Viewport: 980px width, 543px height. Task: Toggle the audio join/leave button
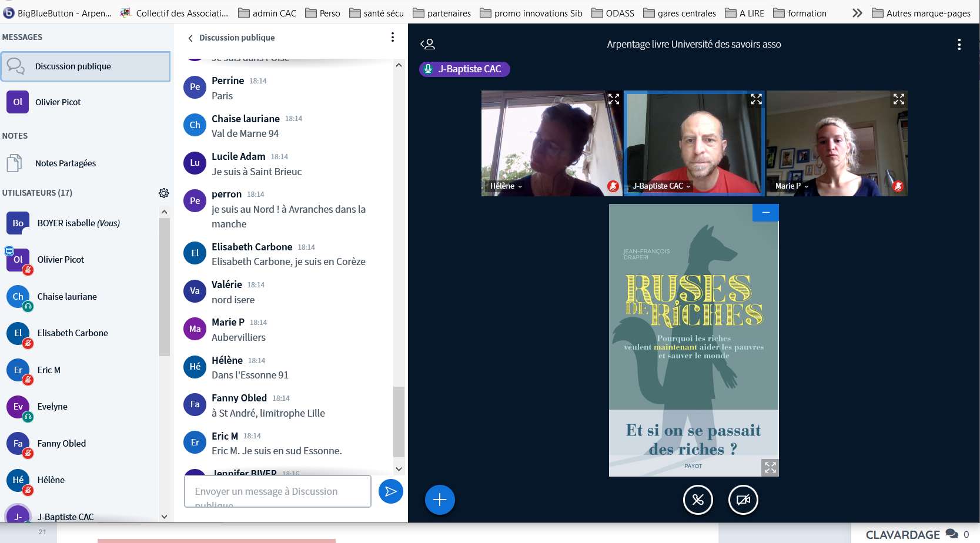click(x=698, y=500)
